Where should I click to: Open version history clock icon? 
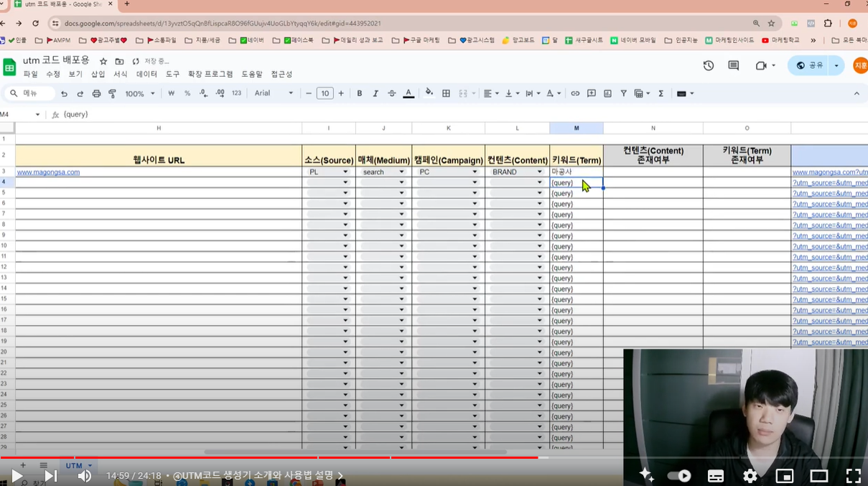(709, 65)
